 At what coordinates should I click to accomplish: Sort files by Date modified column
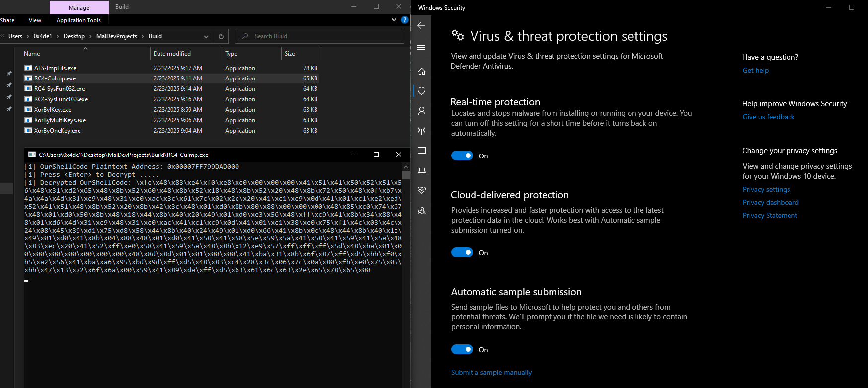[186, 54]
